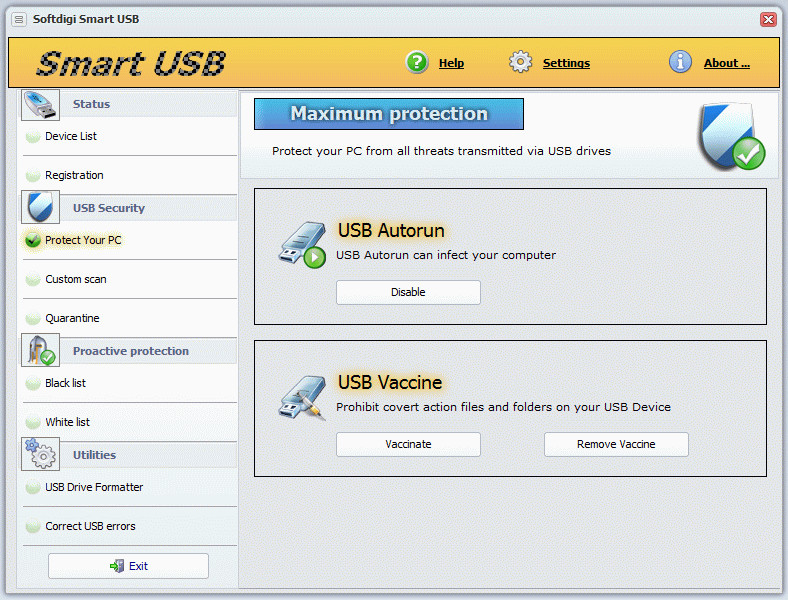Open the window menu icon in title bar
This screenshot has height=600, width=788.
[19, 20]
